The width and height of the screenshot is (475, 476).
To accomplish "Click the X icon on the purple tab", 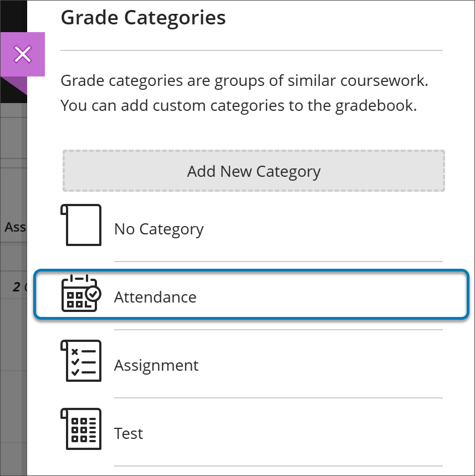I will coord(23,54).
